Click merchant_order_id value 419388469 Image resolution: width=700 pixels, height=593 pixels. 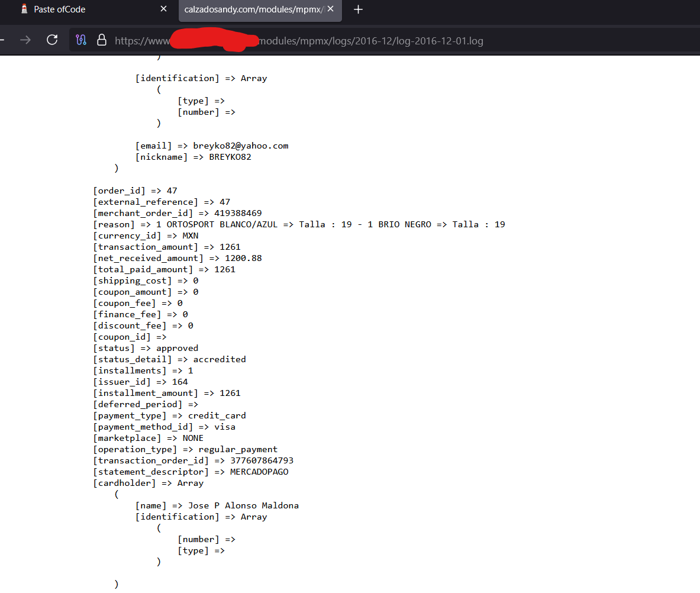tap(238, 213)
